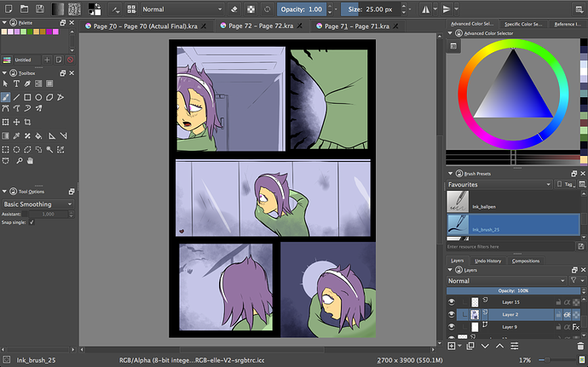Open the Undo History tab
588x367 pixels.
click(x=487, y=261)
